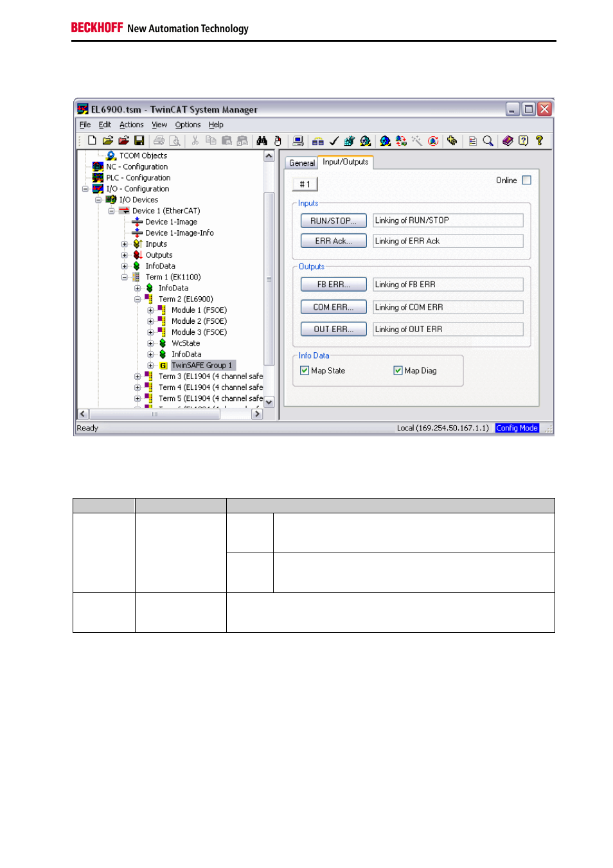The image size is (613, 868).
Task: Click the Save floppy disk toolbar icon
Action: click(x=139, y=141)
